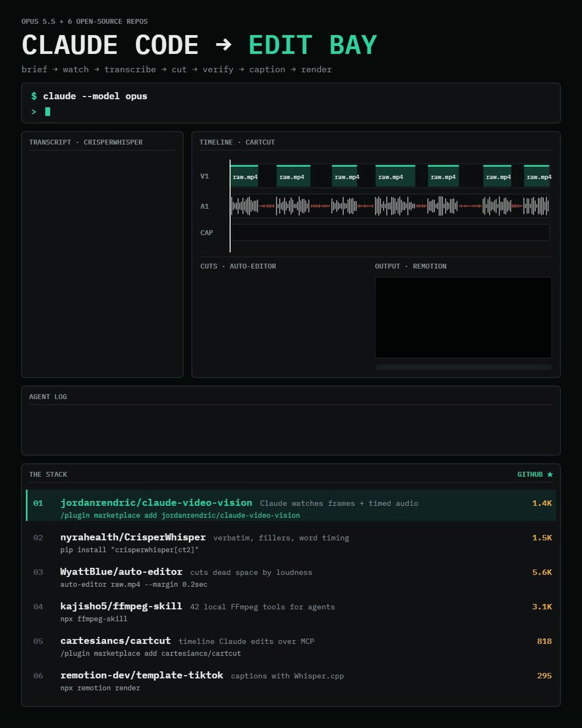The width and height of the screenshot is (582, 728).
Task: Click the 1.4K star count
Action: pyautogui.click(x=542, y=503)
